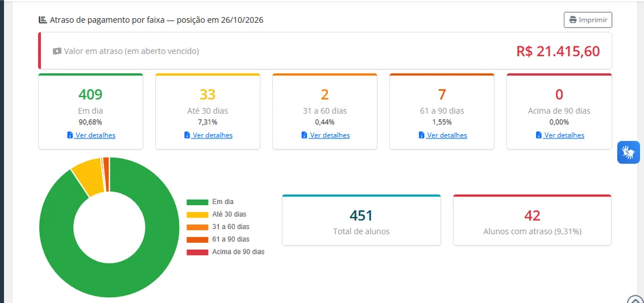Click the dark orange 61 a 90 dias slice
This screenshot has width=644, height=303.
pos(107,174)
